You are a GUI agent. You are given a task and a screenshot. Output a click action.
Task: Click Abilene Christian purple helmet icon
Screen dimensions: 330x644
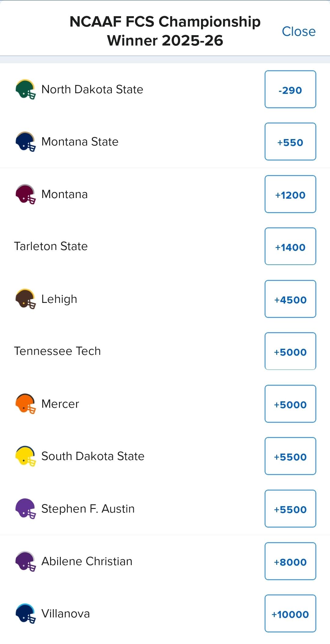click(x=25, y=561)
